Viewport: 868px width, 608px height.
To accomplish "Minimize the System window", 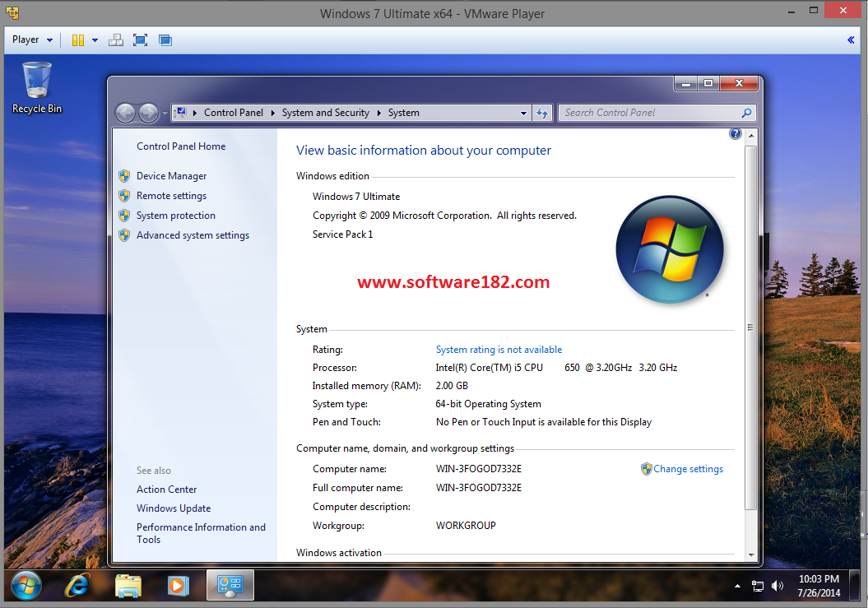I will click(686, 84).
